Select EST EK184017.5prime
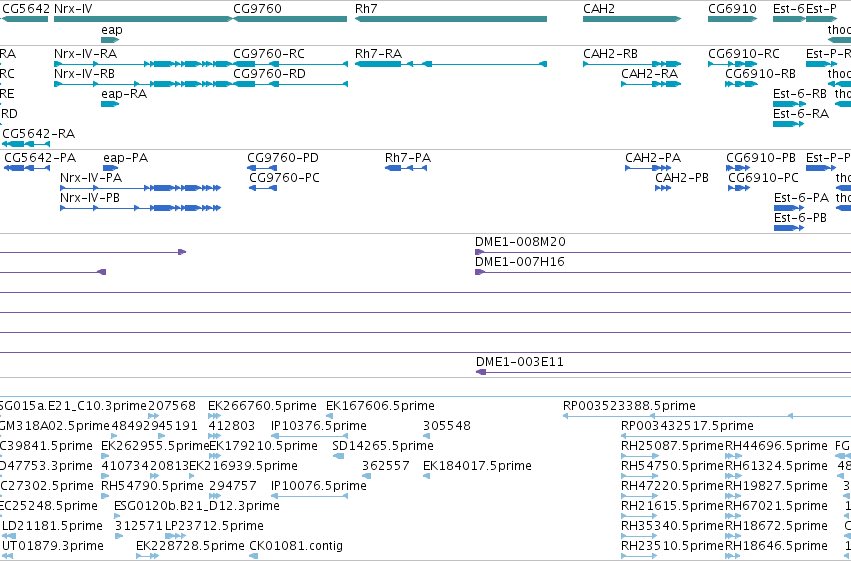 [x=427, y=476]
